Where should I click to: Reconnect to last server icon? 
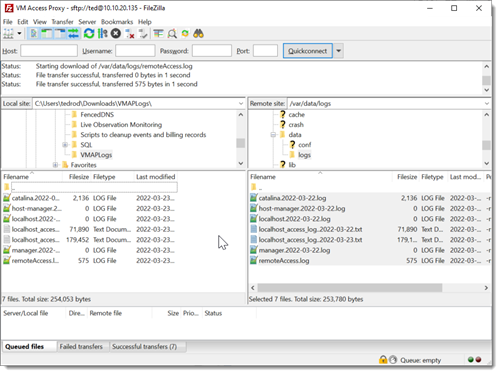[143, 34]
